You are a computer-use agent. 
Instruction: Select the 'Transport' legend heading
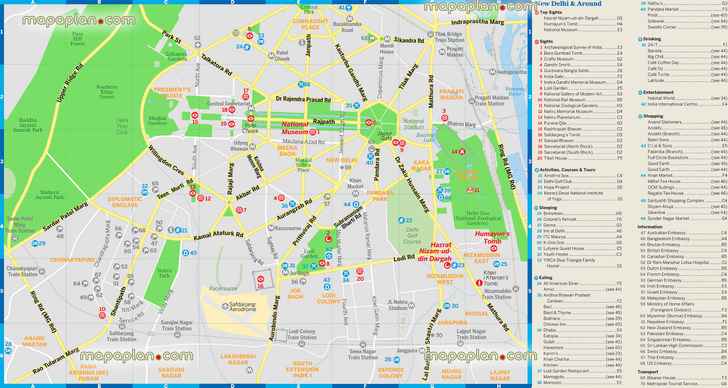pos(648,372)
